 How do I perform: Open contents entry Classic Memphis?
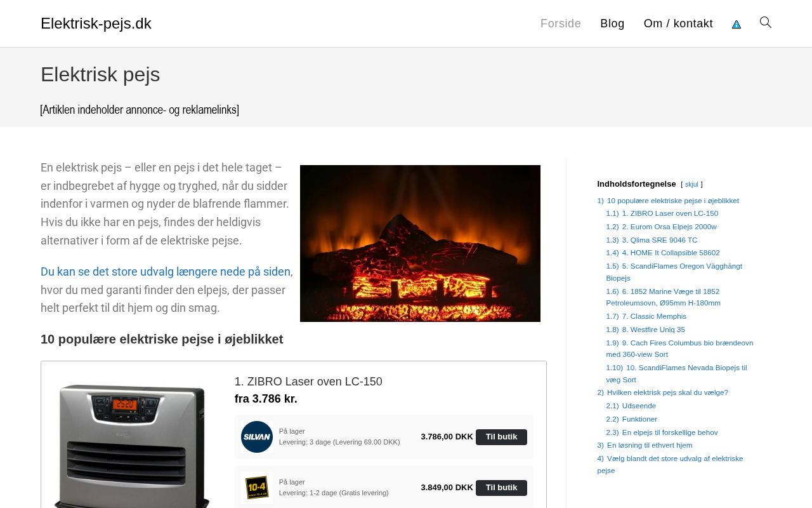click(646, 316)
